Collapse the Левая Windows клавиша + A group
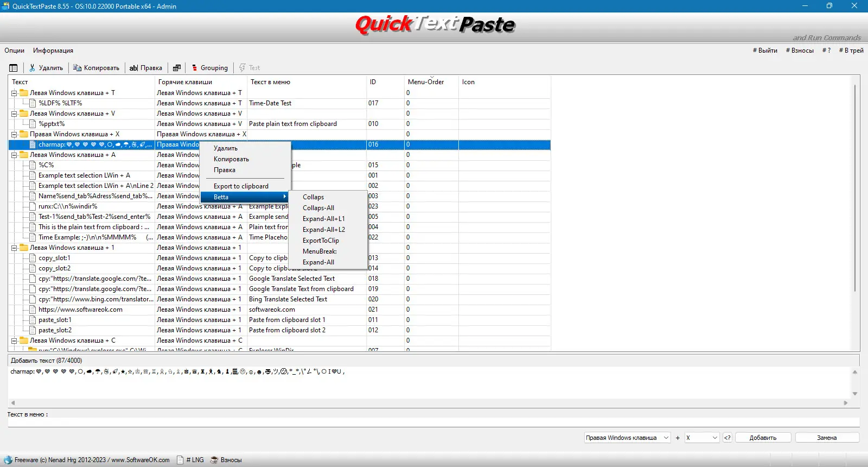The height and width of the screenshot is (467, 868). (14, 155)
